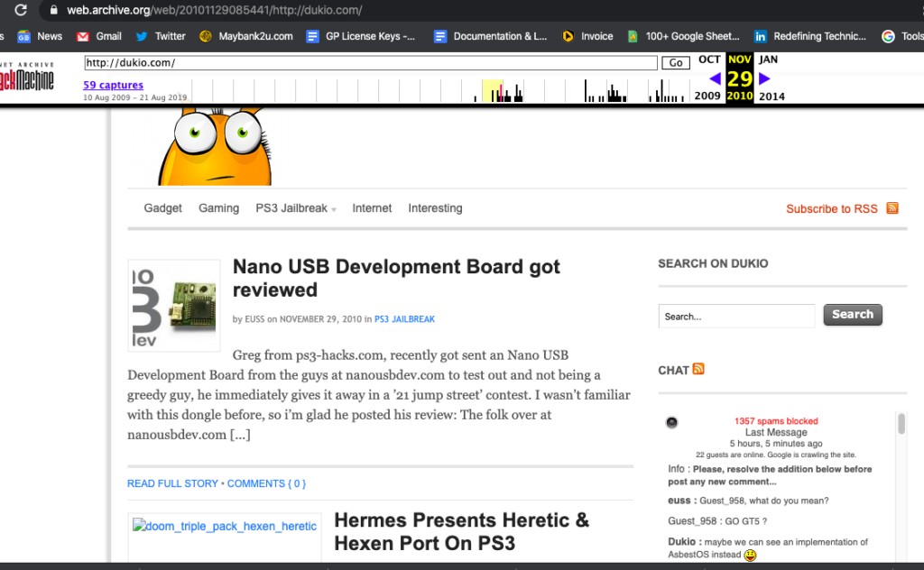Click the Subscribe to RSS link

[x=831, y=209]
